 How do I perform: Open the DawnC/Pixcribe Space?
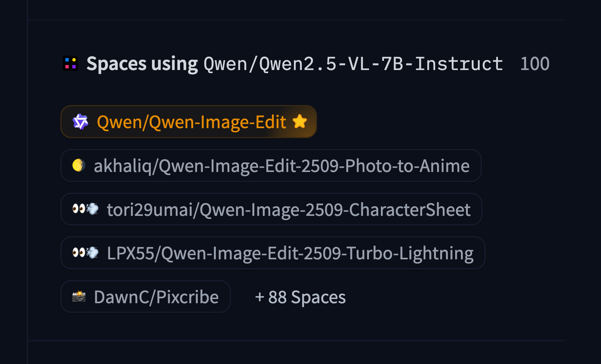point(156,297)
